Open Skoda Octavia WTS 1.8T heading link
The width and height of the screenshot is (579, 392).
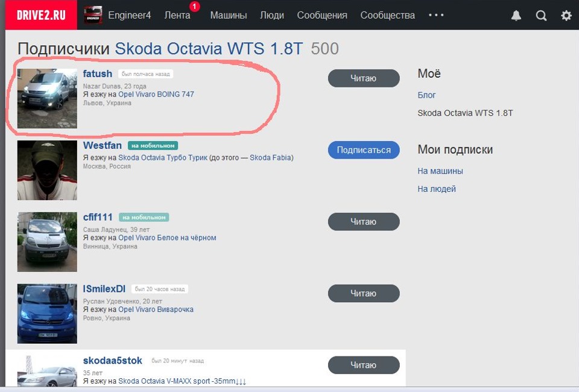[x=209, y=49]
